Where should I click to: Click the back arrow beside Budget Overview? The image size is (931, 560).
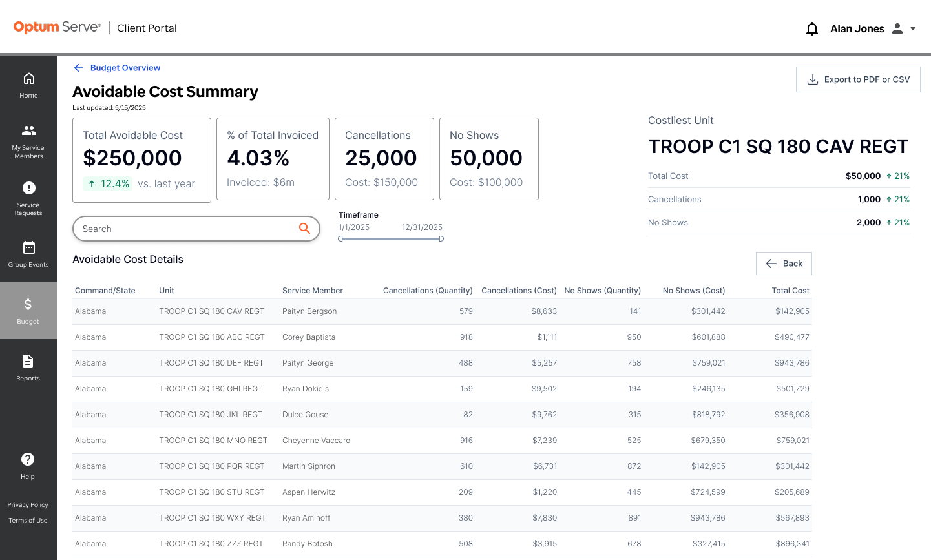coord(78,68)
